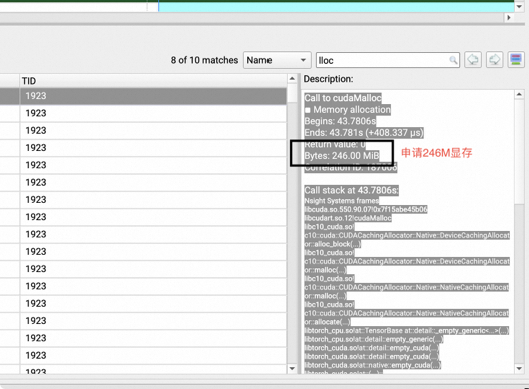This screenshot has width=529, height=389.
Task: Click the next match arrow button
Action: [x=495, y=60]
